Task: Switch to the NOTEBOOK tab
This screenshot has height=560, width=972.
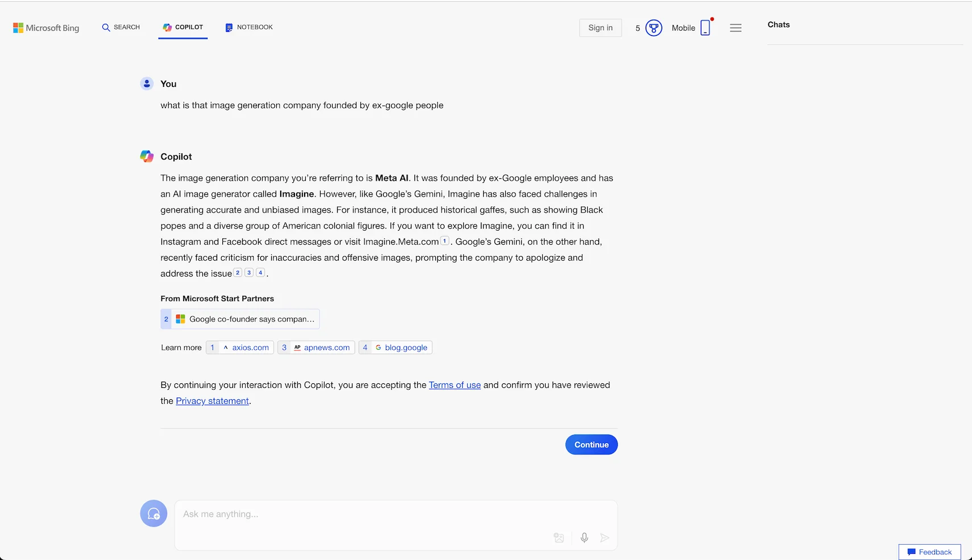Action: click(248, 27)
